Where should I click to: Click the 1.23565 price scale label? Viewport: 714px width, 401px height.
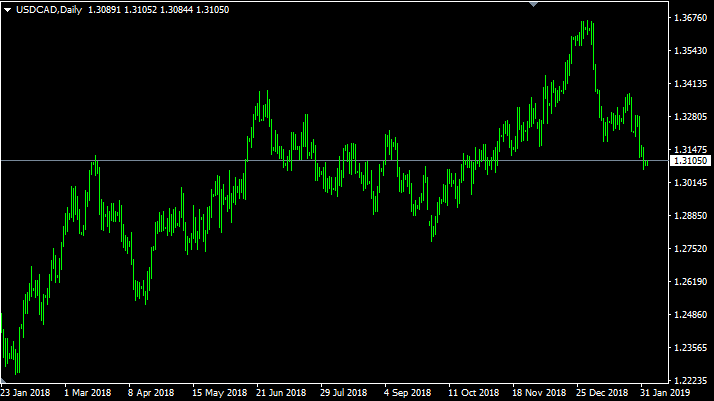(x=690, y=348)
